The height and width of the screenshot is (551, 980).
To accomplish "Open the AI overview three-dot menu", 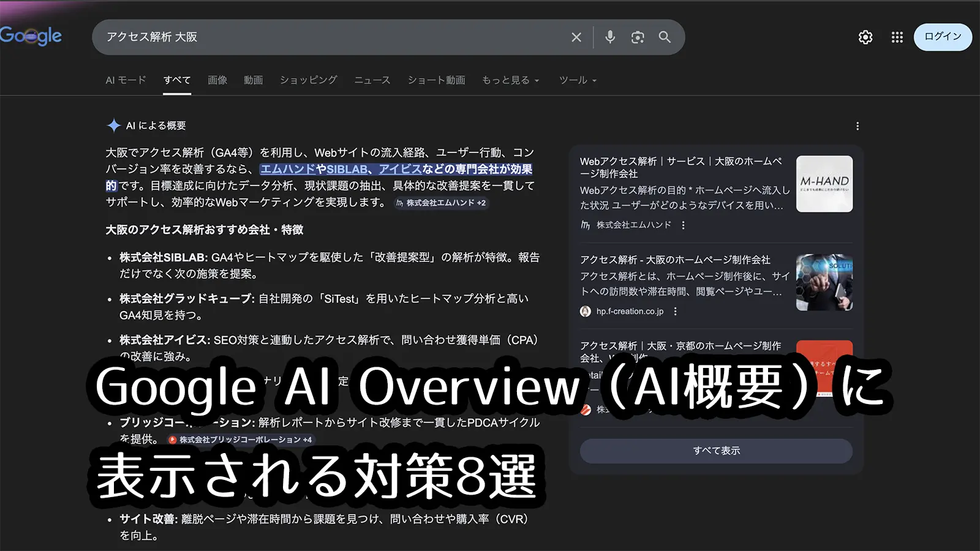I will tap(858, 126).
